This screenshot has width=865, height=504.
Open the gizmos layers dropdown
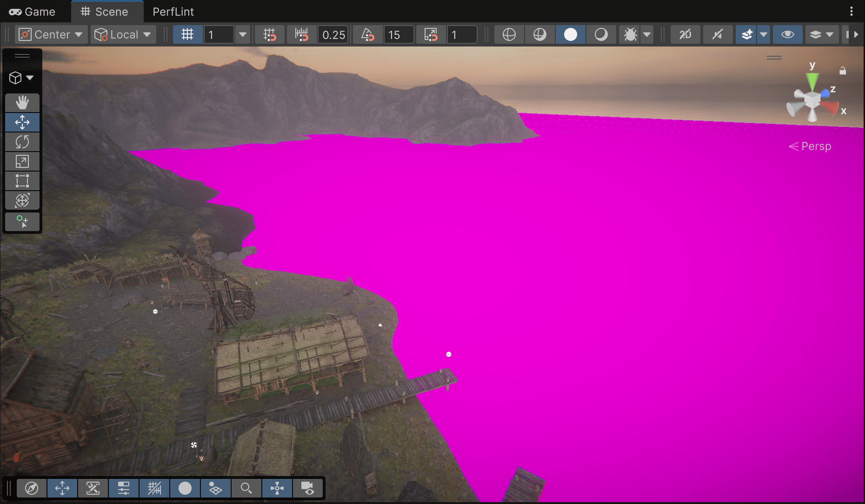pyautogui.click(x=822, y=34)
